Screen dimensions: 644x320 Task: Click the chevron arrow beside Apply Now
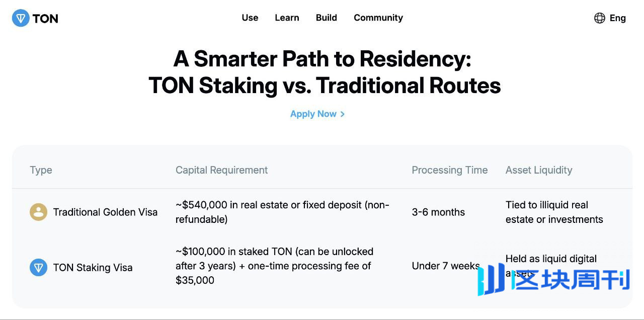pyautogui.click(x=343, y=114)
